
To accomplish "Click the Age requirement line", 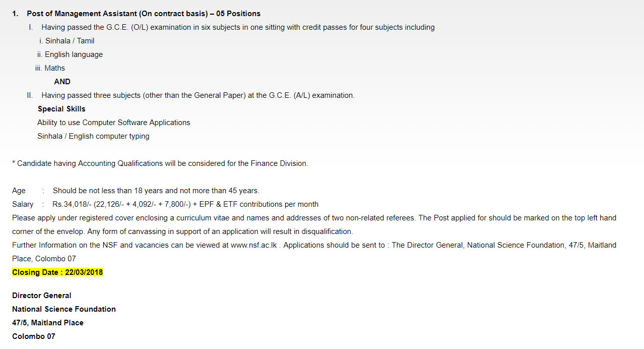I will point(136,191).
